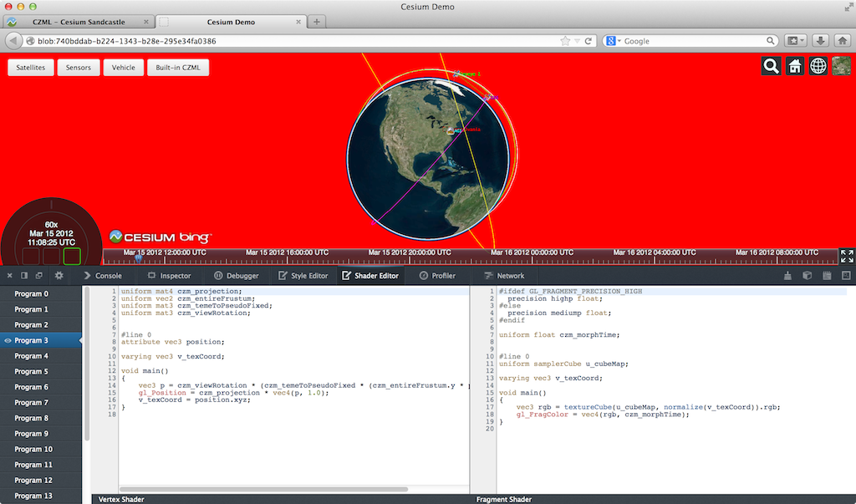Open the Cesium geocoder search icon
856x504 pixels.
tap(771, 66)
